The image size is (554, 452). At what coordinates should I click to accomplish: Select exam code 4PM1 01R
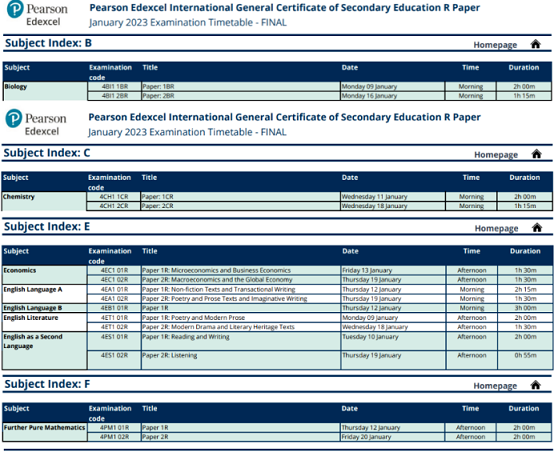click(114, 428)
